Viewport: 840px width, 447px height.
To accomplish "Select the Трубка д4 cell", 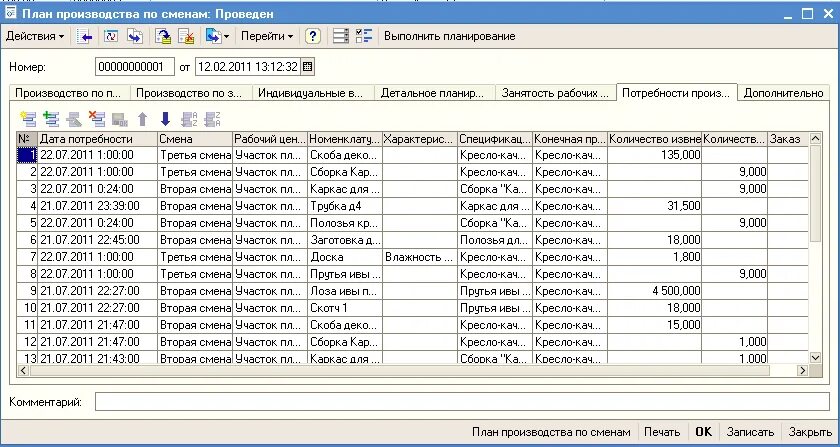I will click(345, 206).
